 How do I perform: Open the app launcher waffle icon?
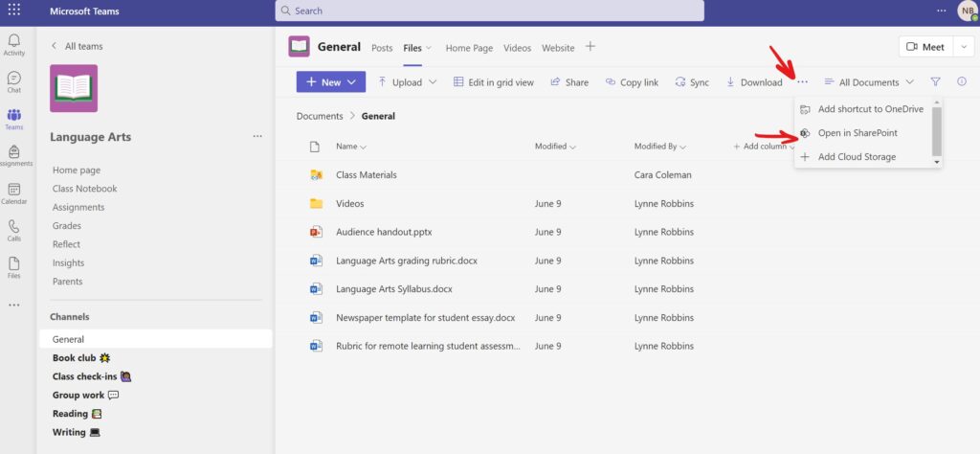(x=13, y=10)
